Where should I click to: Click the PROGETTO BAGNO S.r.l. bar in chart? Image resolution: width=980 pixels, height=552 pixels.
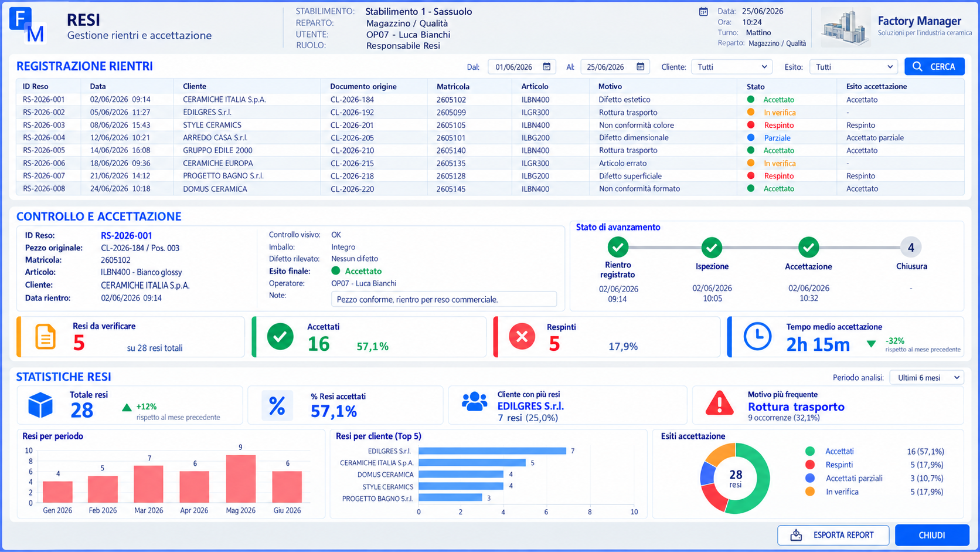tap(450, 498)
